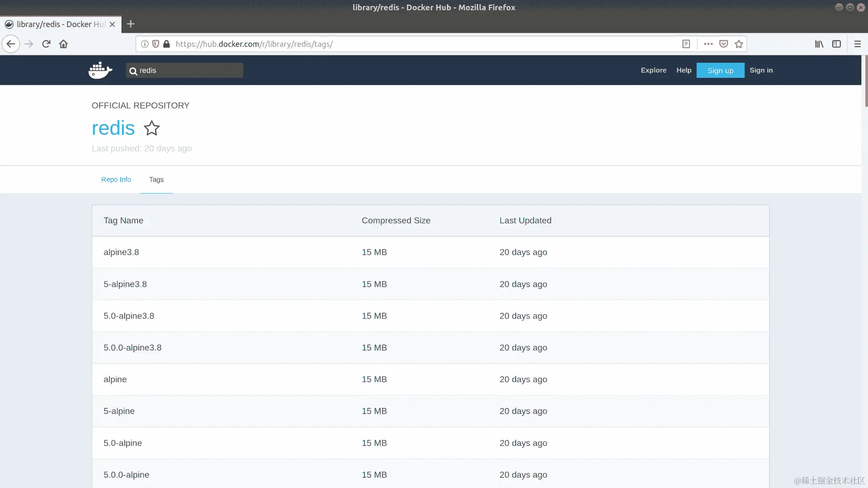Click the Sign up button
This screenshot has width=868, height=488.
pyautogui.click(x=720, y=70)
